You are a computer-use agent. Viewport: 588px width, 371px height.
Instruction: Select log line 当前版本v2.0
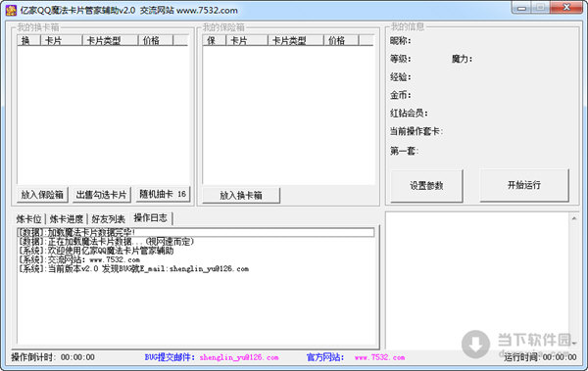pos(196,268)
